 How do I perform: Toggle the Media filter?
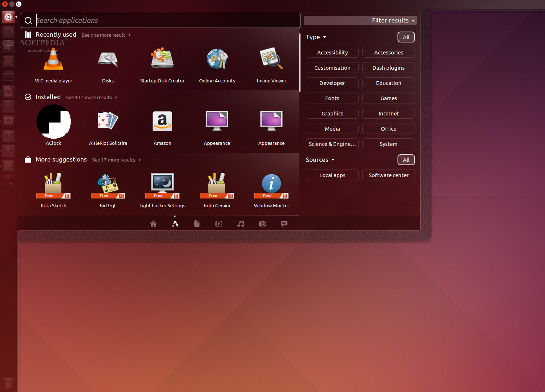pos(332,128)
